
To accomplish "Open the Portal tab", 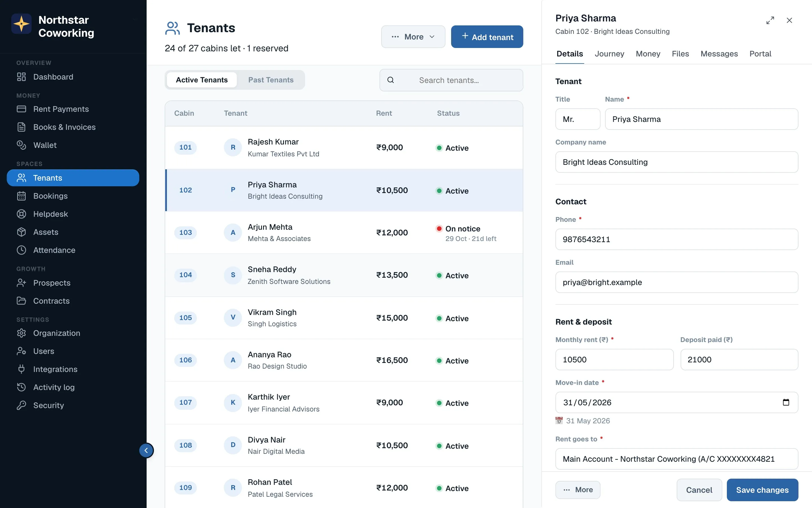I will [x=760, y=54].
